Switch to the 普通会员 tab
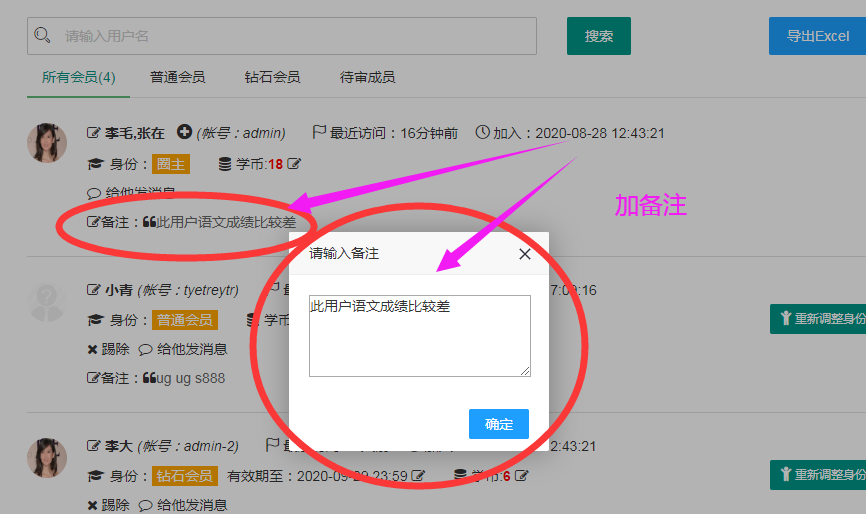This screenshot has height=514, width=866. click(178, 77)
